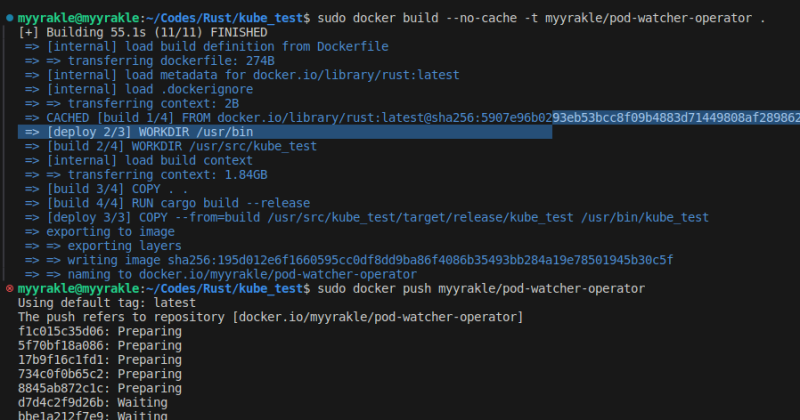Viewport: 800px width, 420px height.
Task: Click the blue command decoration dot beside docker build
Action: [x=8, y=17]
